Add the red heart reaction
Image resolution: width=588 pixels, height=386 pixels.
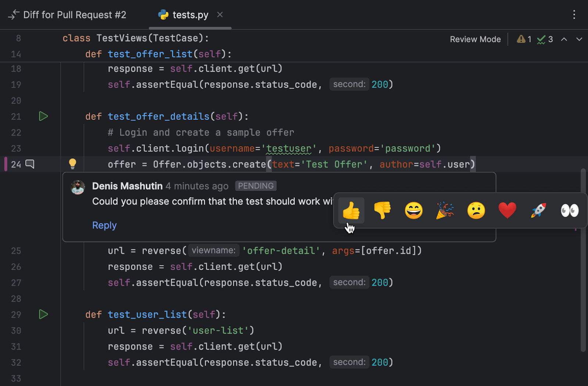click(x=507, y=210)
